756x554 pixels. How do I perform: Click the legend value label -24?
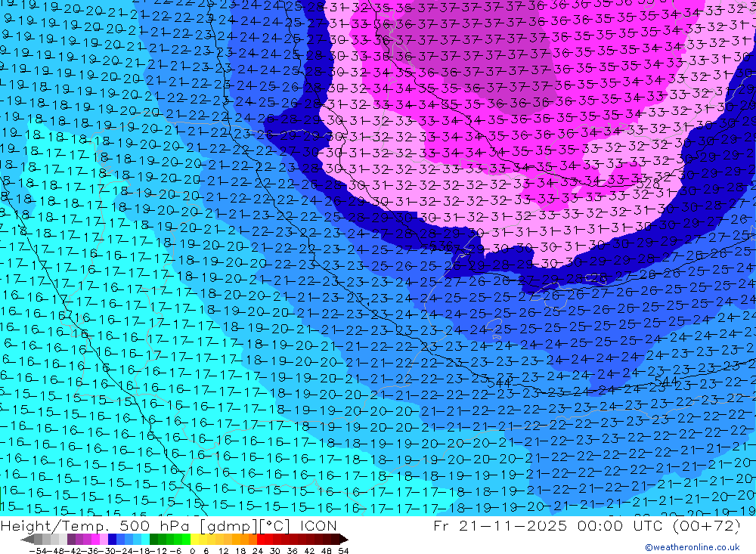click(125, 551)
